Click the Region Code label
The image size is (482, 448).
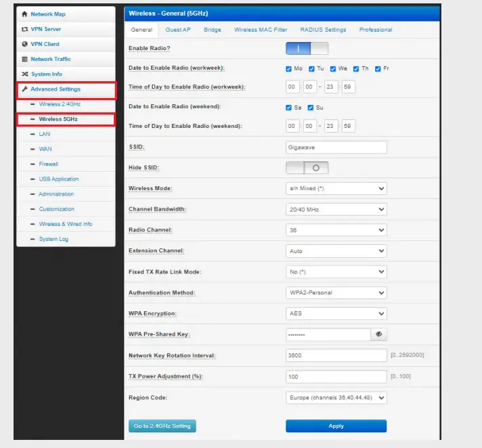point(148,398)
